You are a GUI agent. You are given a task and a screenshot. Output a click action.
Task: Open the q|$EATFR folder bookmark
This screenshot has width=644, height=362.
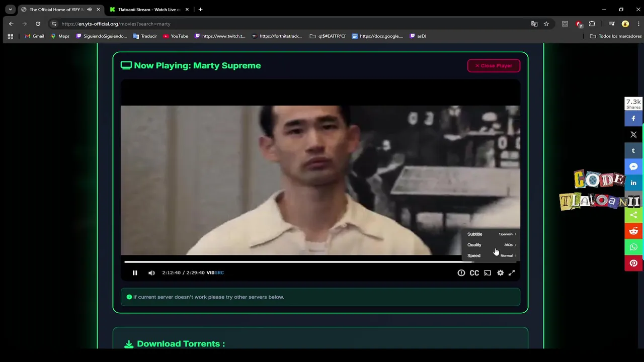click(328, 36)
